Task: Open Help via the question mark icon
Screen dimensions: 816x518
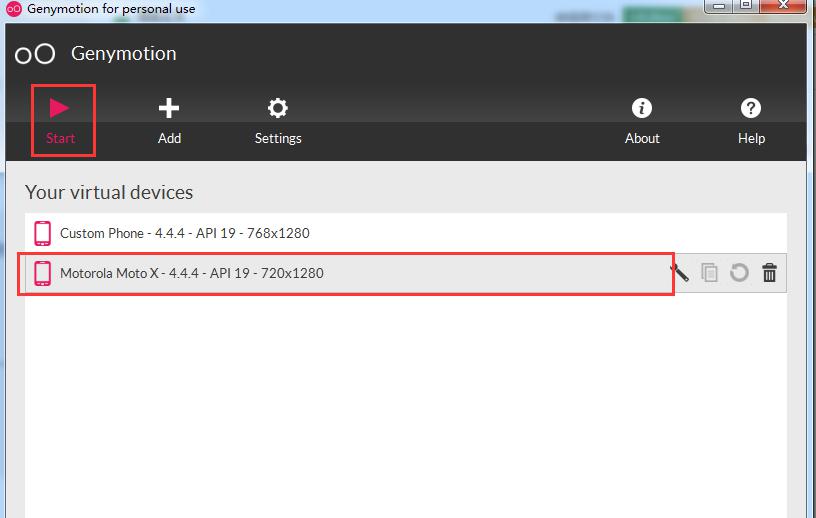Action: 750,108
